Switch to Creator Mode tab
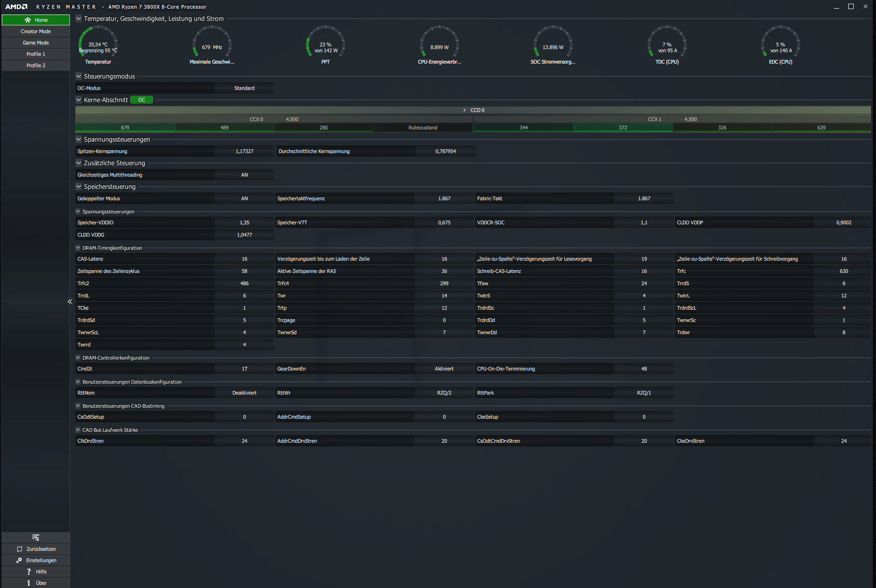876x588 pixels. (36, 31)
